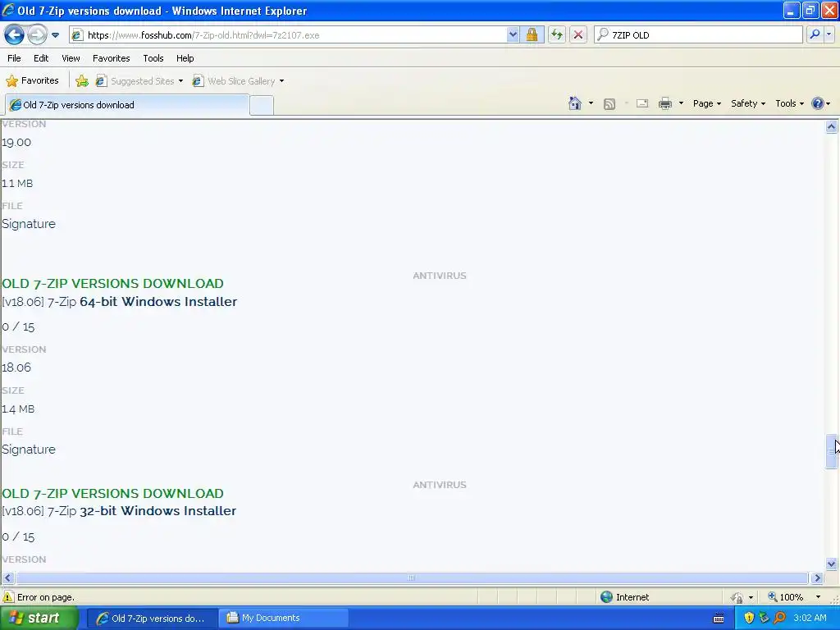Open the Favorites menu in the menu bar

coord(111,58)
